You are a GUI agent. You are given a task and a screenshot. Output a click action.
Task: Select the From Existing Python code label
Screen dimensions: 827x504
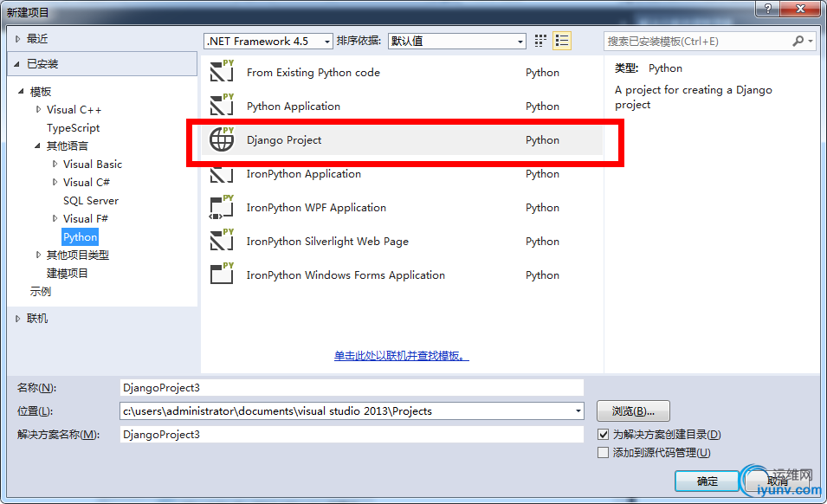[x=313, y=72]
